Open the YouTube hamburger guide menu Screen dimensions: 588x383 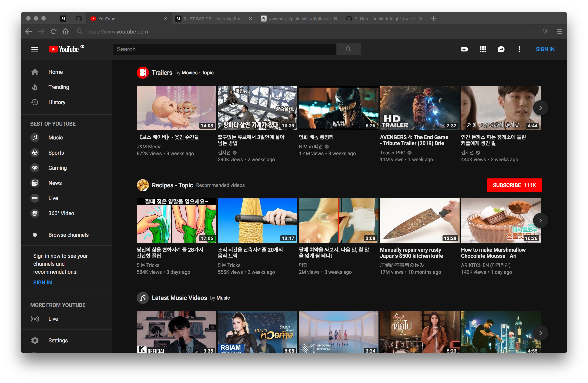click(x=35, y=49)
